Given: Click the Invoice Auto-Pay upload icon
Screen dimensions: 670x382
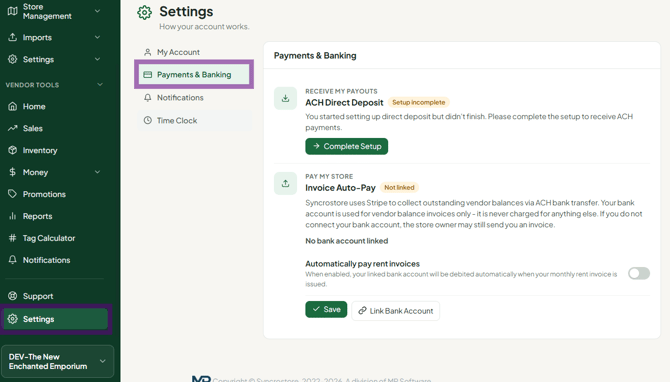Looking at the screenshot, I should pyautogui.click(x=285, y=184).
